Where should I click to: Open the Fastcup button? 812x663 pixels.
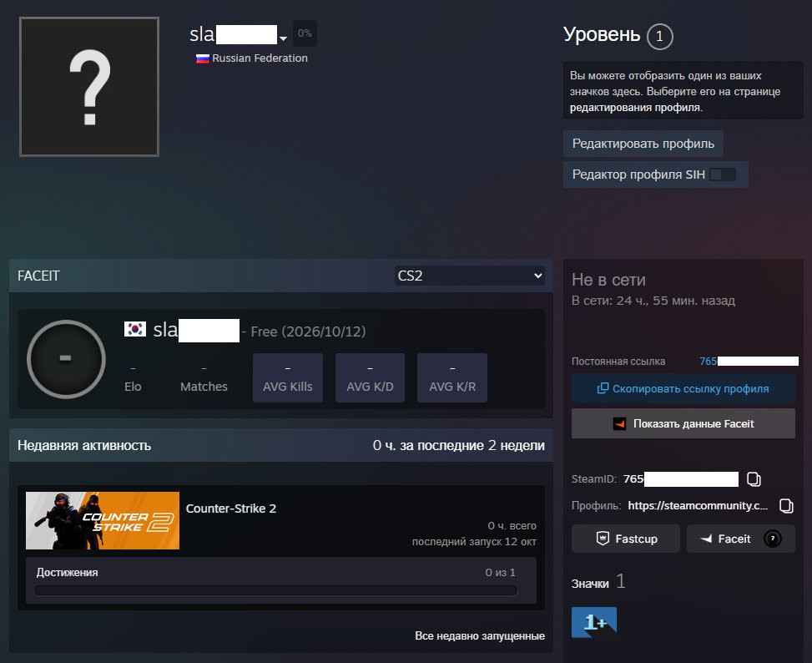click(x=626, y=539)
